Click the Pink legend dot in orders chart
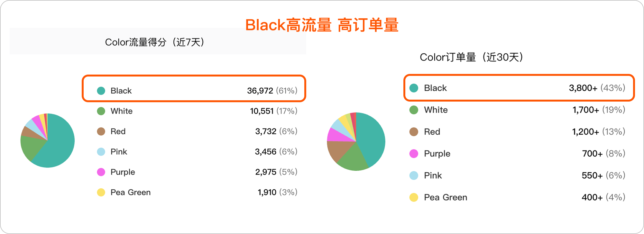This screenshot has height=234, width=644. (414, 175)
